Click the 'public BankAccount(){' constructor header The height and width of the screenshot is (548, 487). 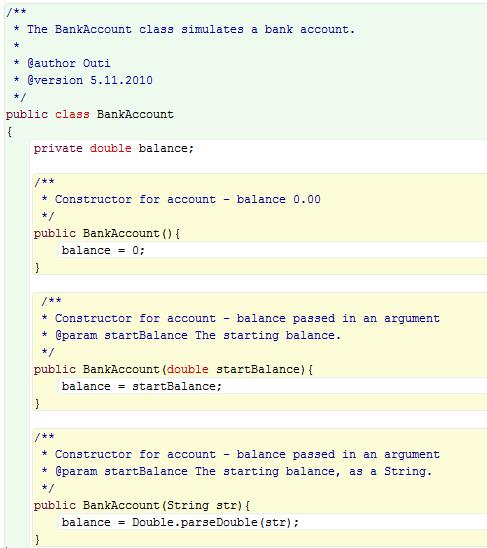(107, 233)
